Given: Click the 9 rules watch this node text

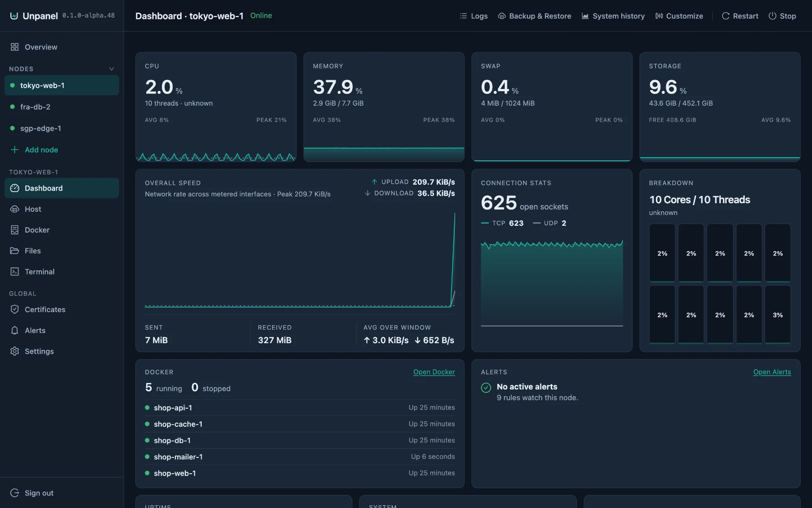Looking at the screenshot, I should pyautogui.click(x=537, y=397).
